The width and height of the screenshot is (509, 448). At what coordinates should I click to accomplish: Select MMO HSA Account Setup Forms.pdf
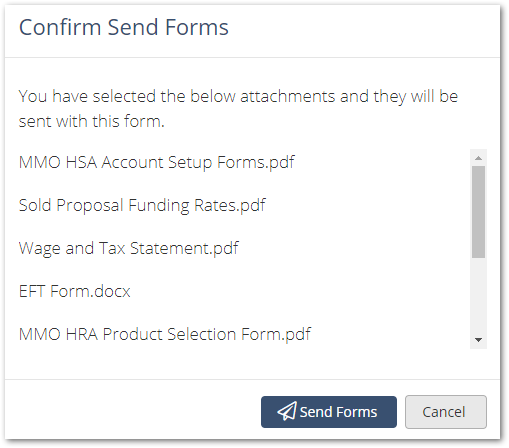[x=157, y=163]
